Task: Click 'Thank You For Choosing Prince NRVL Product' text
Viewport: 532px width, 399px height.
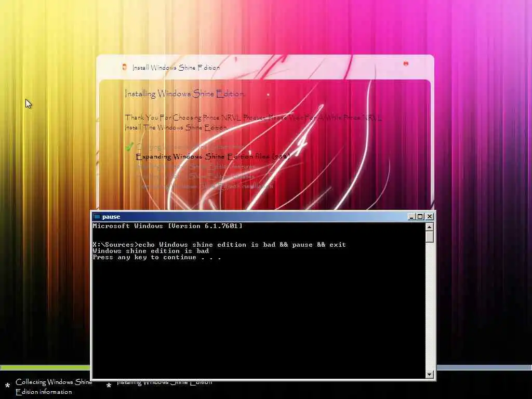Action: click(x=195, y=118)
